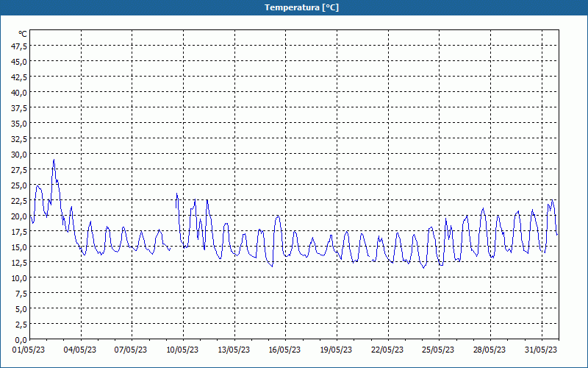
Task: Select the 35,0 y-axis label
Action: click(20, 124)
